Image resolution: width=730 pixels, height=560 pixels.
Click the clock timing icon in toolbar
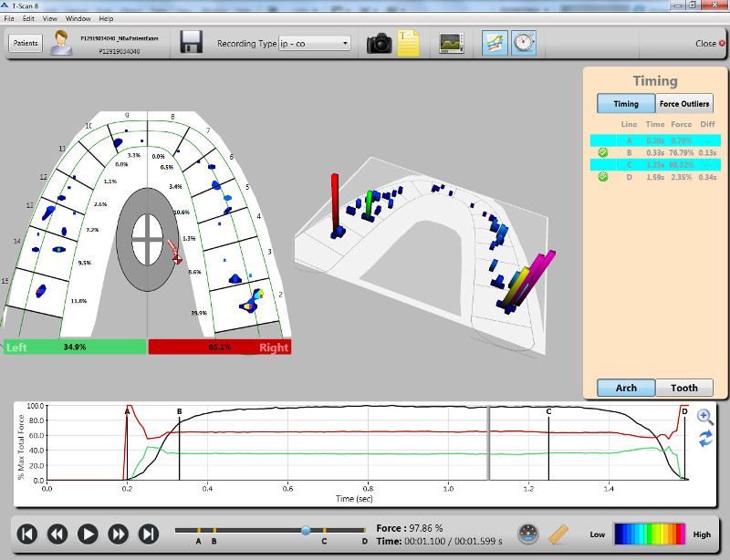pyautogui.click(x=524, y=43)
